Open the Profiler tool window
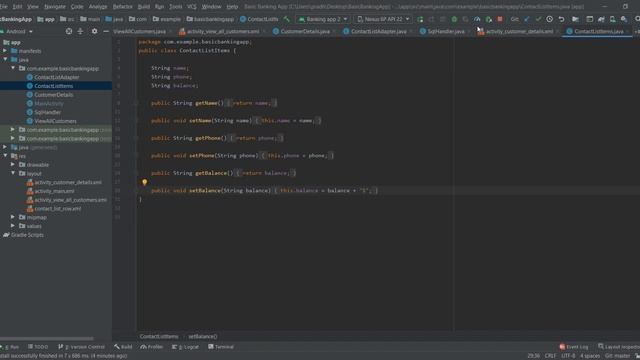 (x=151, y=347)
